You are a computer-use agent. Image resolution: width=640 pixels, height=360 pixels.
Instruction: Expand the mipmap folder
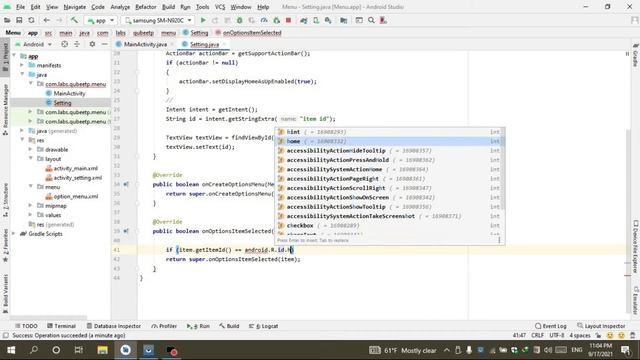pyautogui.click(x=30, y=206)
